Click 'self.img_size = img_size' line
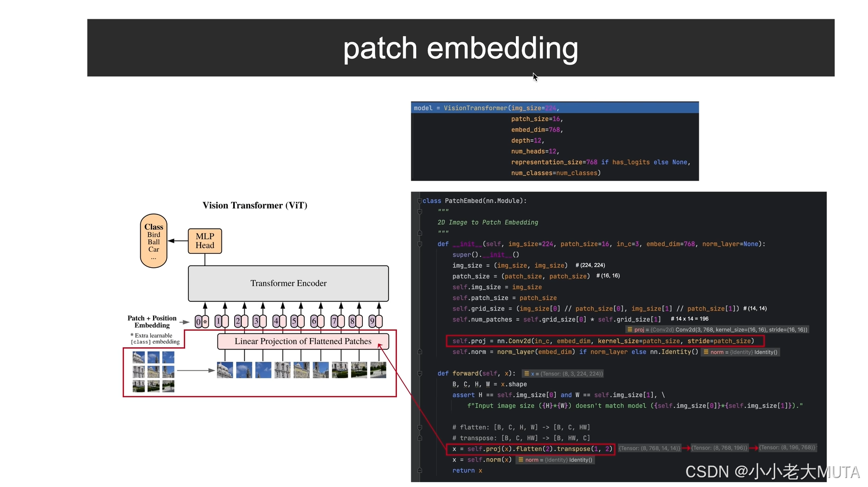 click(497, 287)
